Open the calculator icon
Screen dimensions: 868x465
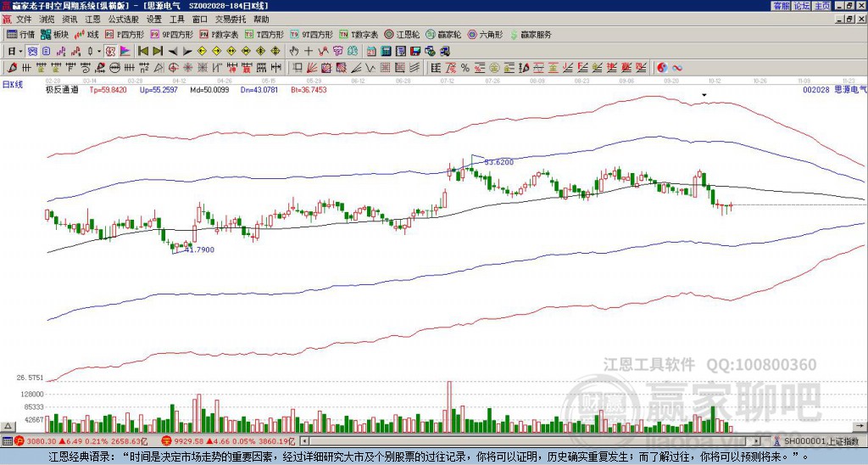tap(386, 52)
